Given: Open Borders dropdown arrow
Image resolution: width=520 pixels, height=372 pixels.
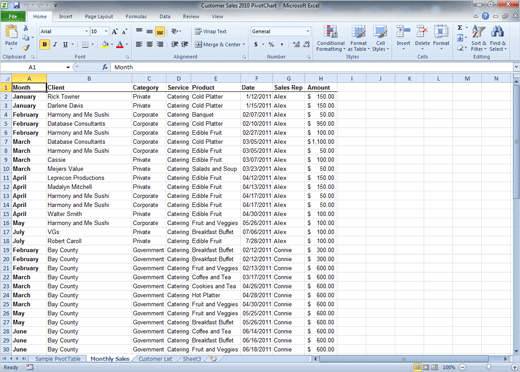Looking at the screenshot, I should (92, 44).
